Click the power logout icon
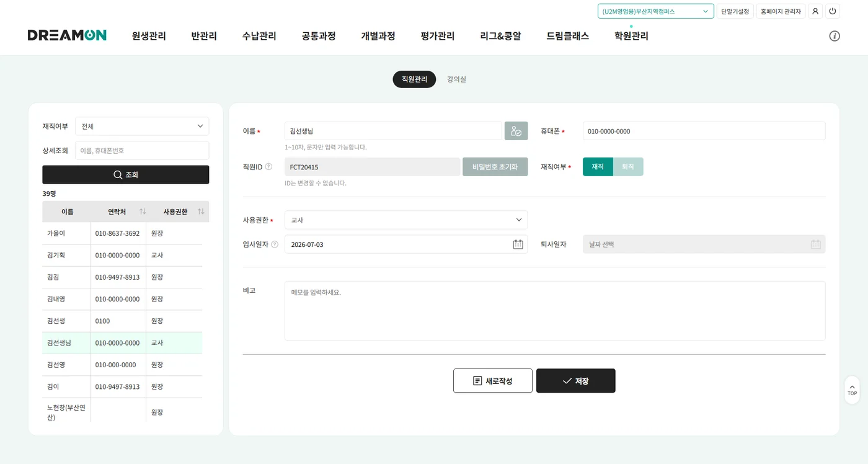Image resolution: width=868 pixels, height=464 pixels. (833, 11)
